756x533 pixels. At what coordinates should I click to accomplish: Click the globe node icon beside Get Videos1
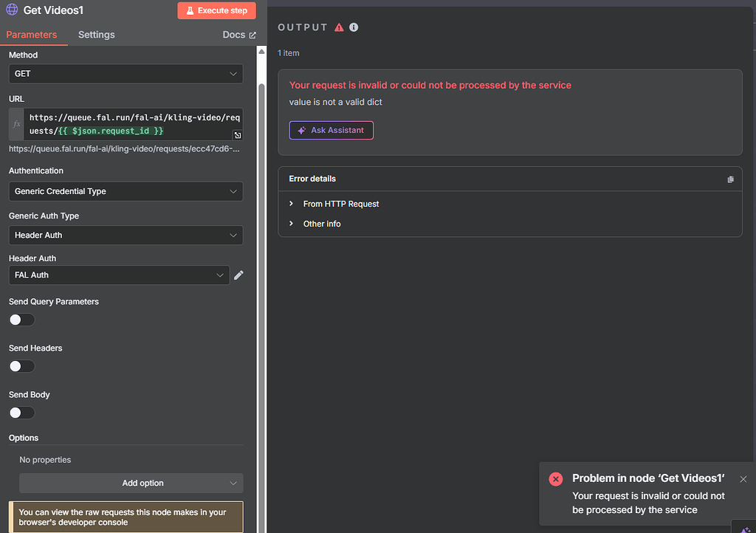coord(10,10)
